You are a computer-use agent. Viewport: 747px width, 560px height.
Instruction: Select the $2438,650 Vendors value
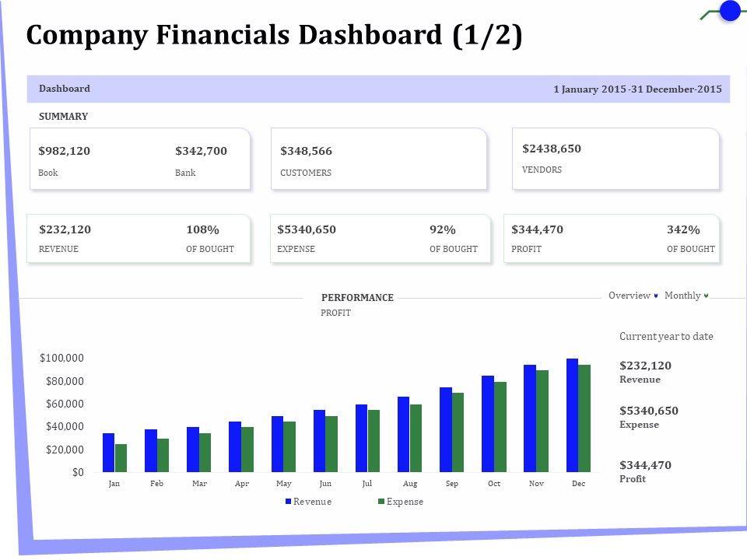tap(552, 149)
